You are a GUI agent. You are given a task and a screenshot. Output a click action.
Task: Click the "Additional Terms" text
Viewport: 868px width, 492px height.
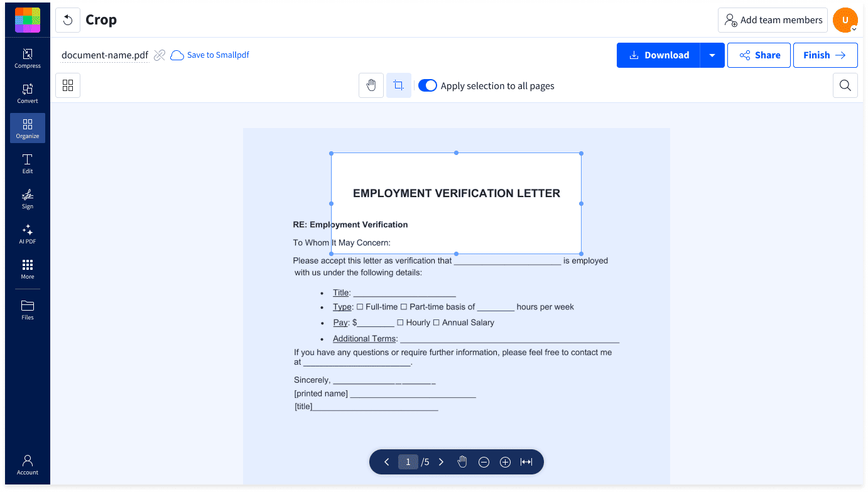pos(364,339)
